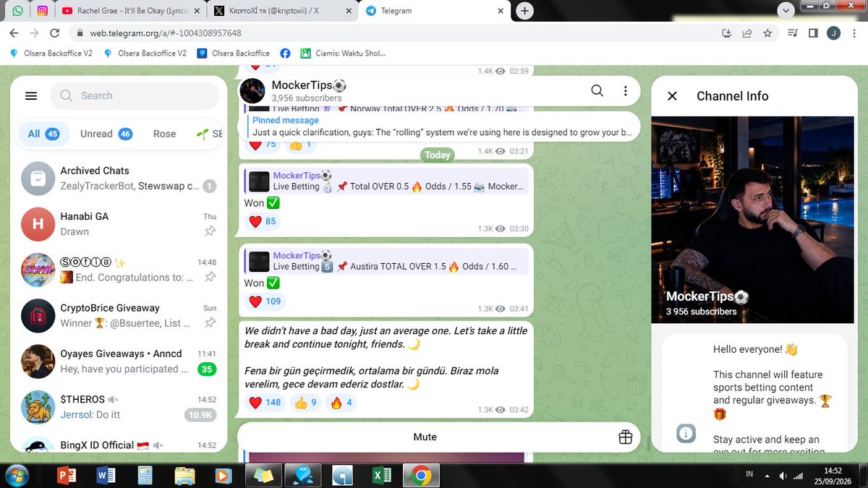868x488 pixels.
Task: Open the BingX ID Official chat
Action: pos(119,442)
